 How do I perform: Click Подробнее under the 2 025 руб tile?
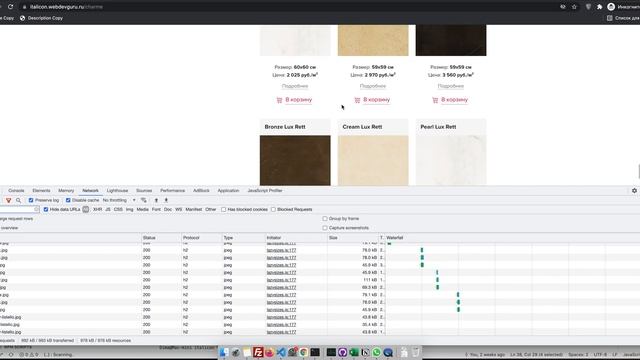tap(295, 86)
